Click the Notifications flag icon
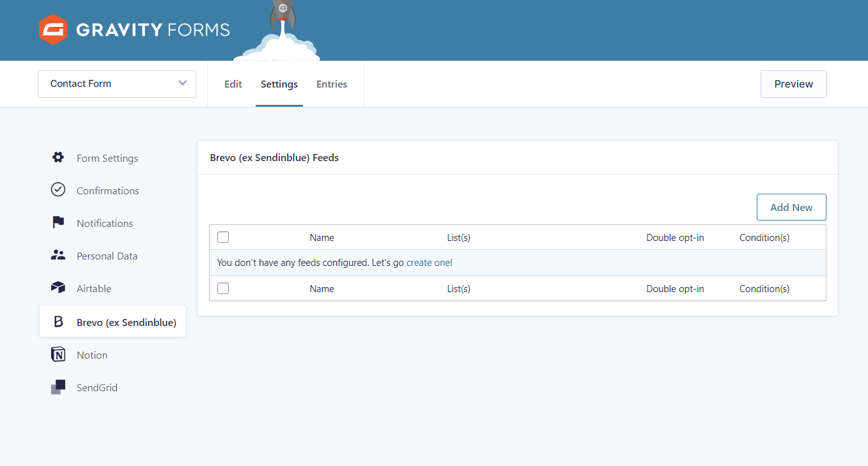This screenshot has height=466, width=868. point(58,222)
